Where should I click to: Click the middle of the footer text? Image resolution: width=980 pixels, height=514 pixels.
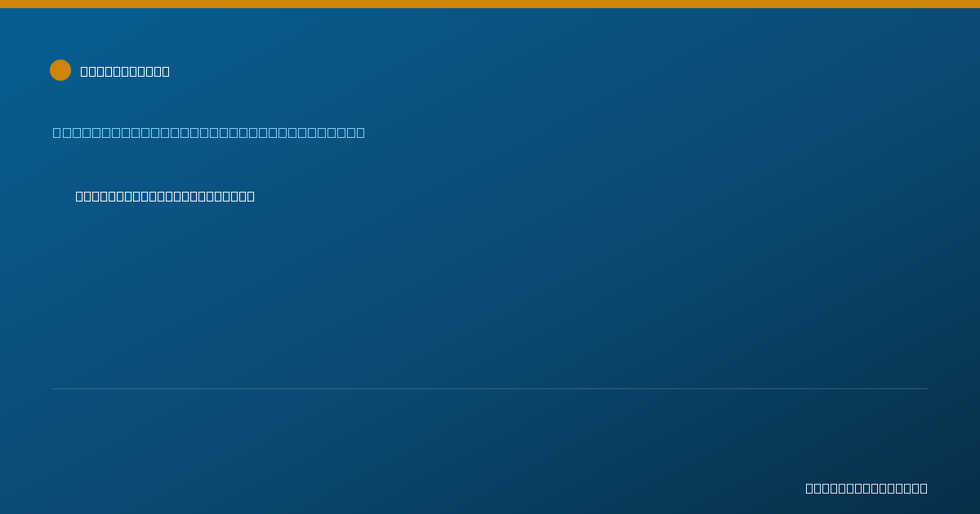point(866,488)
